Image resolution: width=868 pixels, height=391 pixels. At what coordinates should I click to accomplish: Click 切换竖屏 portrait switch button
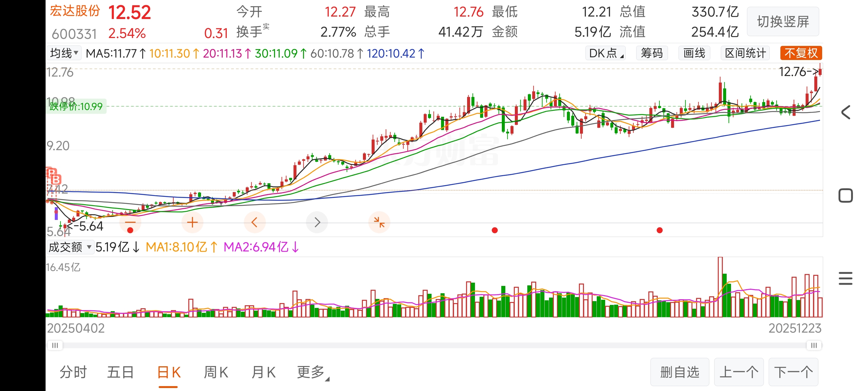coord(783,22)
